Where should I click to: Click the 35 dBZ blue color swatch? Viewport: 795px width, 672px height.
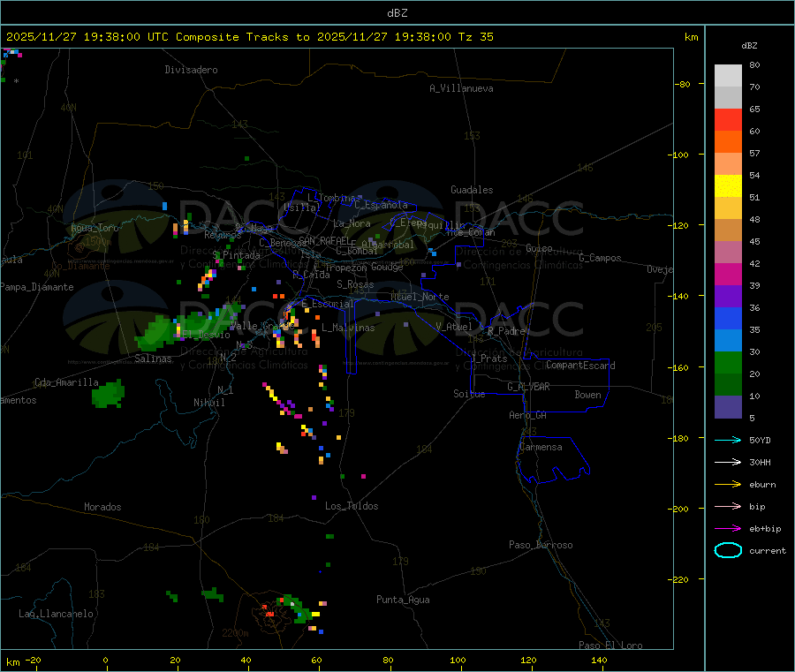click(728, 341)
